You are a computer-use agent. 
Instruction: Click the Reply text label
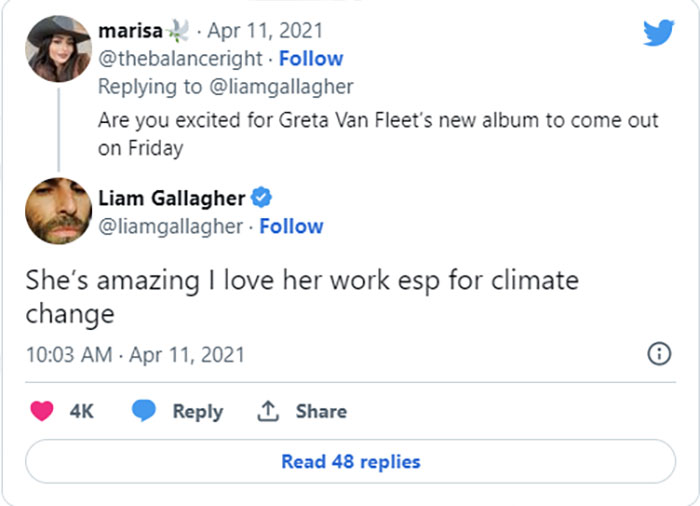pos(197,411)
